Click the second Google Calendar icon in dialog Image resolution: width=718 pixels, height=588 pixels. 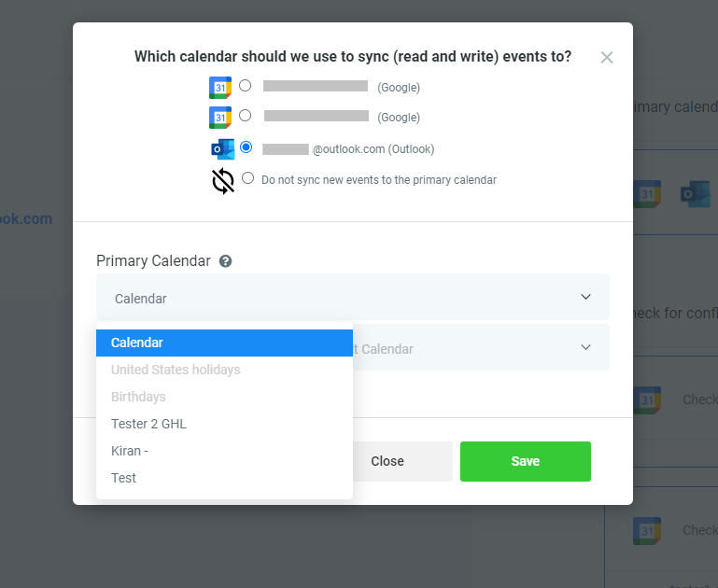(x=220, y=118)
